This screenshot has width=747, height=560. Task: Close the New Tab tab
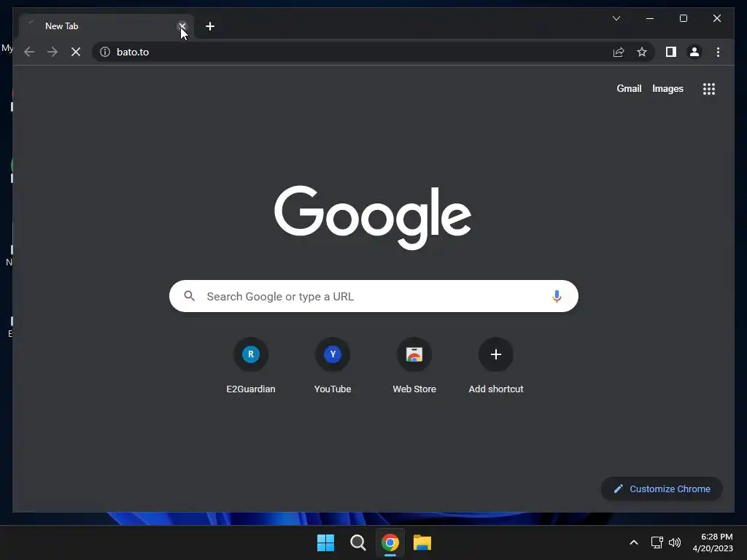click(182, 26)
